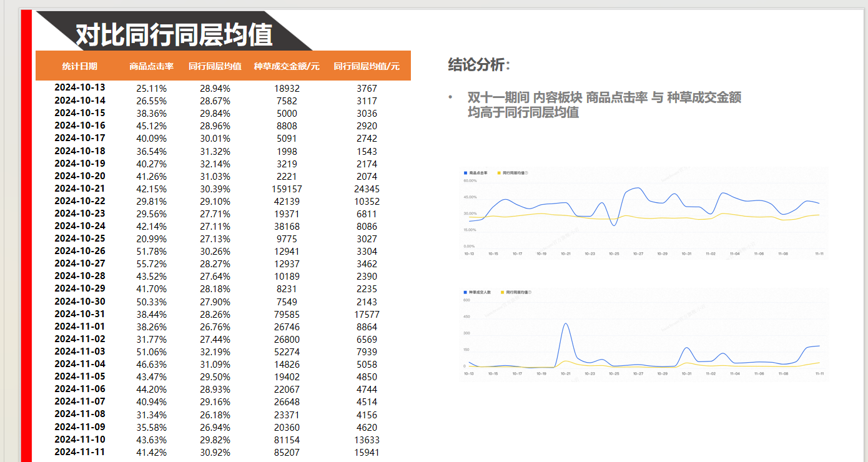This screenshot has width=868, height=462.
Task: Click the peer average value 32.14%
Action: click(x=215, y=164)
